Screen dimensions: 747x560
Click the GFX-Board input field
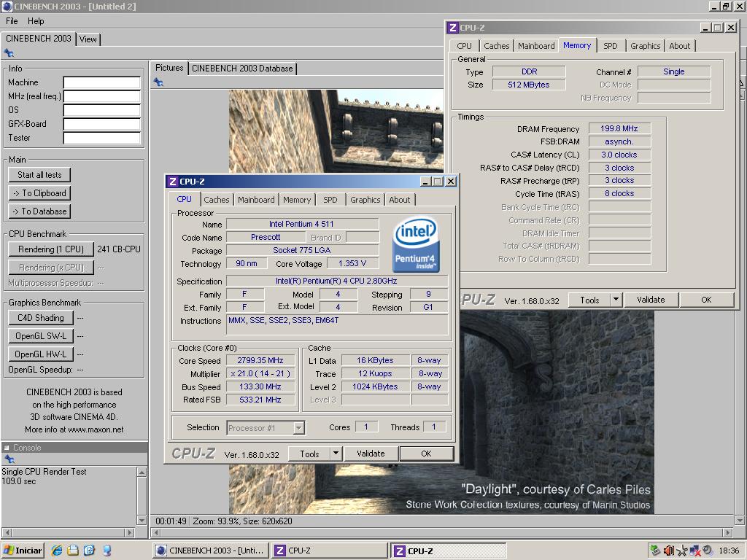click(102, 124)
